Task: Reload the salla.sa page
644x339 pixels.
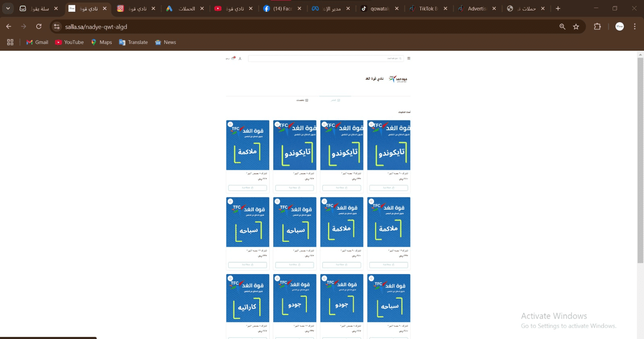Action: pos(39,26)
